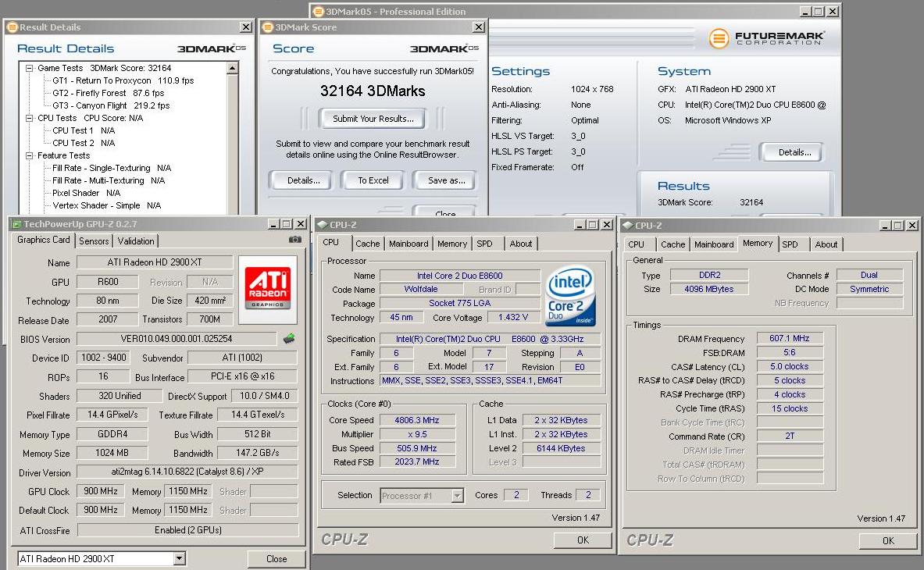This screenshot has width=924, height=570.
Task: Click the Core Speed 4806.3 MHz value
Action: pyautogui.click(x=417, y=420)
